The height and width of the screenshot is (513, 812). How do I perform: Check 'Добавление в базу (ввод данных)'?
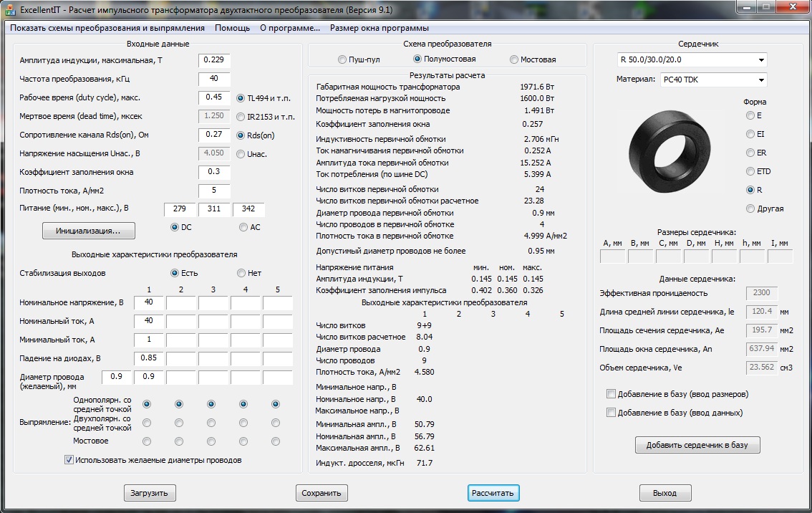click(x=611, y=413)
